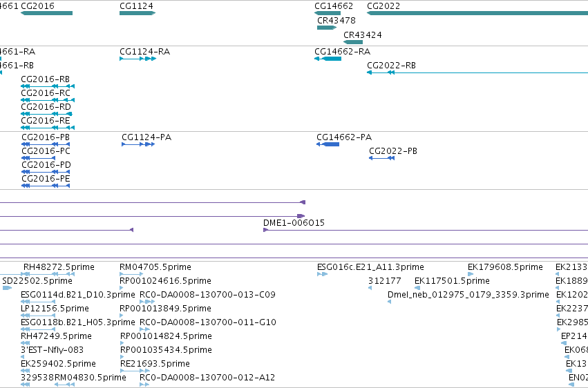The width and height of the screenshot is (588, 388).
Task: Open the CG1124 gene label
Action: [136, 6]
